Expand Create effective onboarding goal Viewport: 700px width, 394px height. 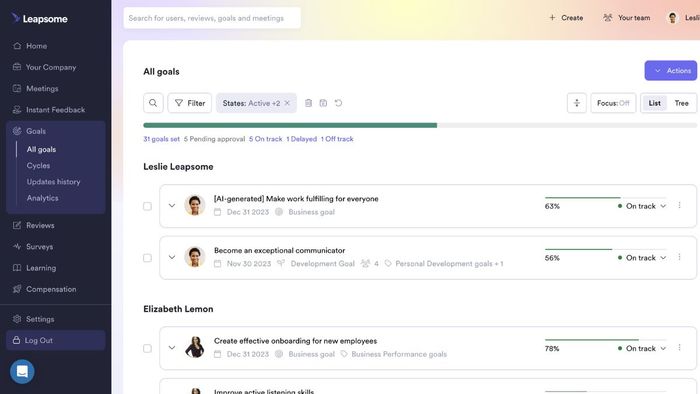(x=172, y=348)
